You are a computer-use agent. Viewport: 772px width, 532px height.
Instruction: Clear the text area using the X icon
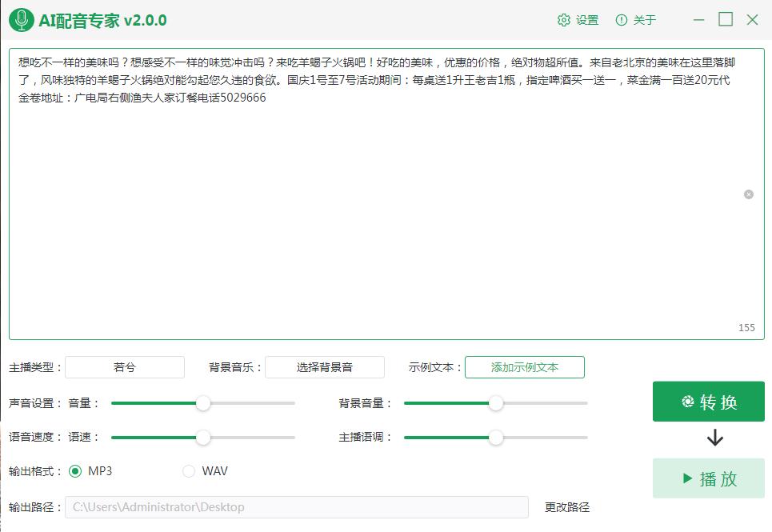pos(749,194)
